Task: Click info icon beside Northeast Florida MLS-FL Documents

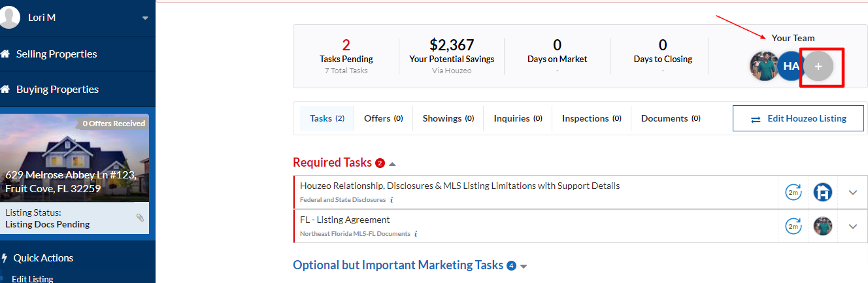Action: pyautogui.click(x=416, y=234)
